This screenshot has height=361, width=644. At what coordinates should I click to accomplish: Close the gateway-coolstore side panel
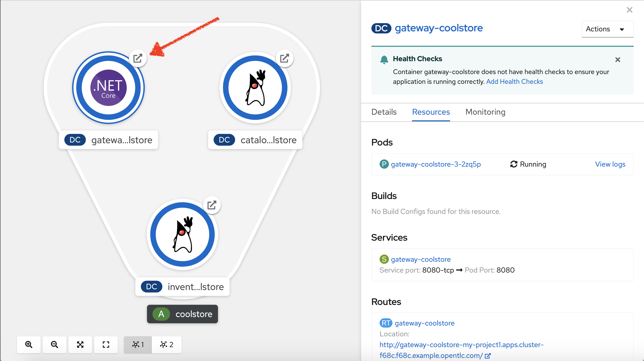point(630,10)
